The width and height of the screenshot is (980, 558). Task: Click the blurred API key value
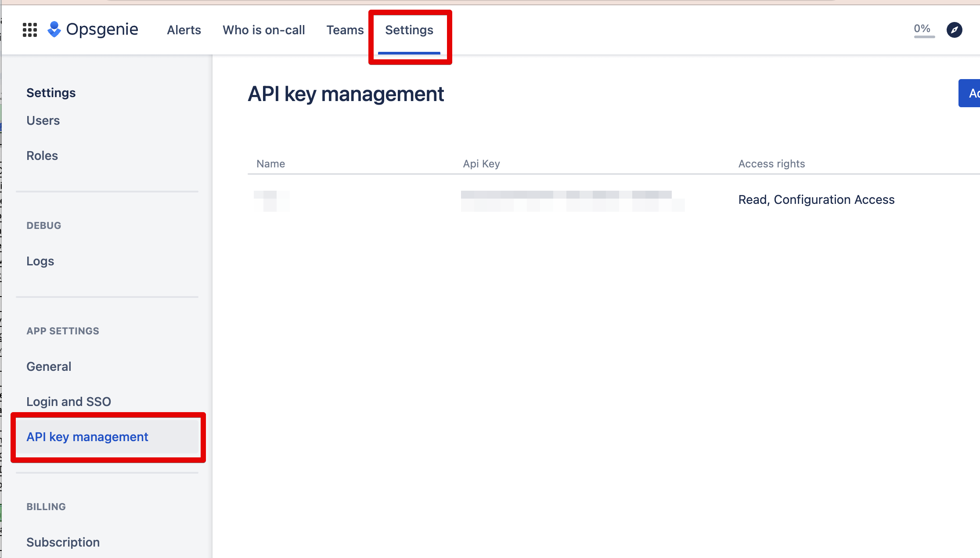(x=572, y=201)
